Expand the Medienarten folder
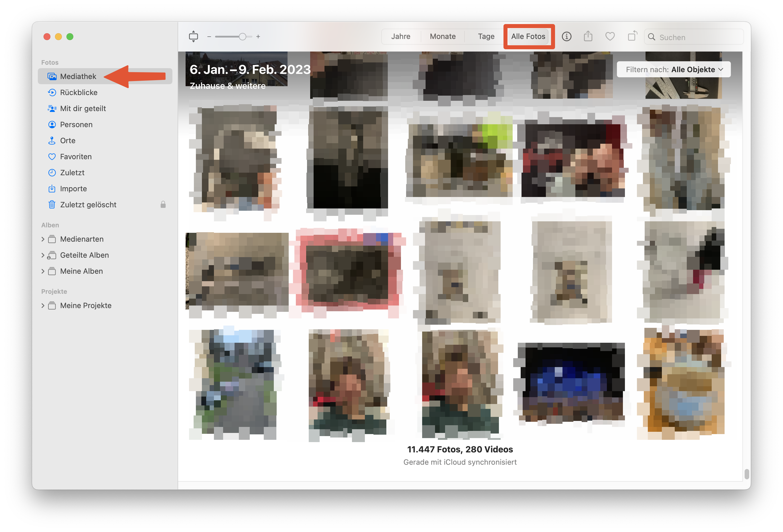Image resolution: width=783 pixels, height=532 pixels. 43,239
